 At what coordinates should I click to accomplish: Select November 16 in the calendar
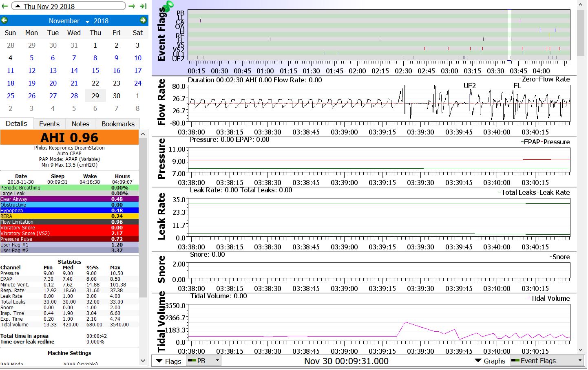click(x=117, y=70)
